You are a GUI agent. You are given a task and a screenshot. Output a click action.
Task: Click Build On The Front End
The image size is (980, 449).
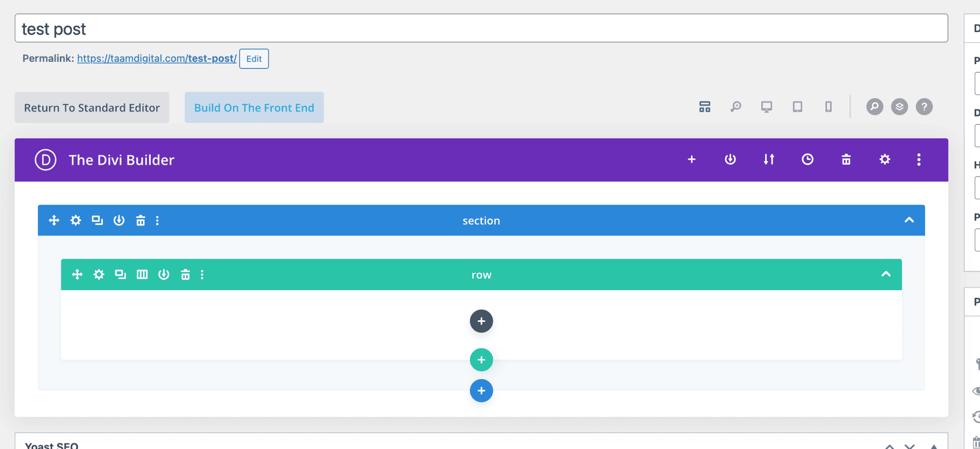(x=254, y=108)
